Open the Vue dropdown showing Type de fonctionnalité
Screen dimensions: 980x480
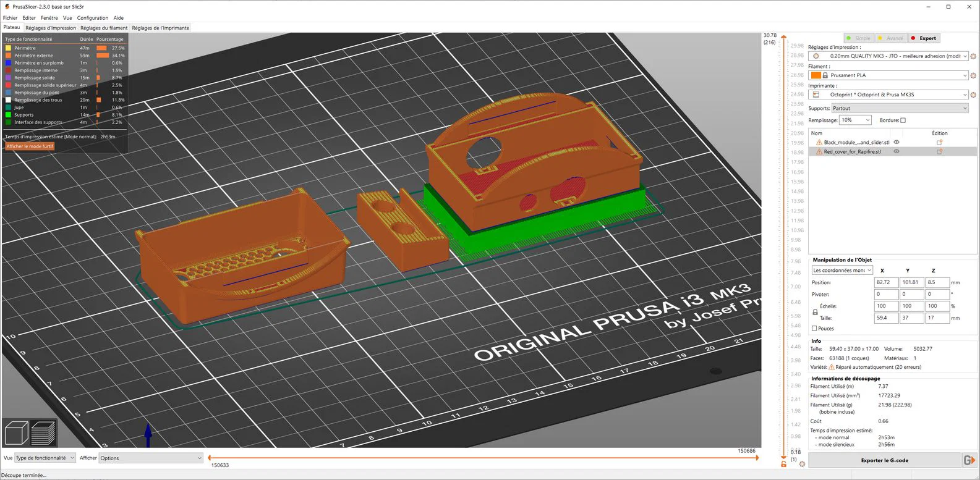coord(45,458)
